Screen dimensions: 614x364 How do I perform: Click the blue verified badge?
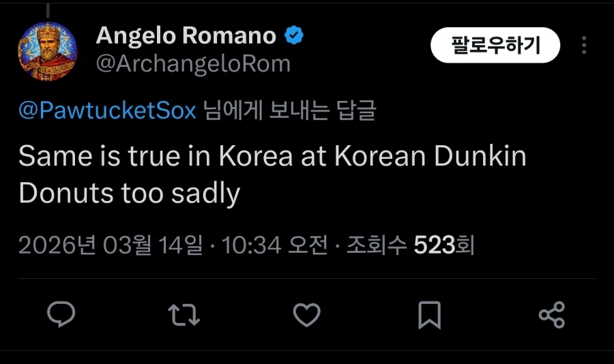tap(295, 36)
